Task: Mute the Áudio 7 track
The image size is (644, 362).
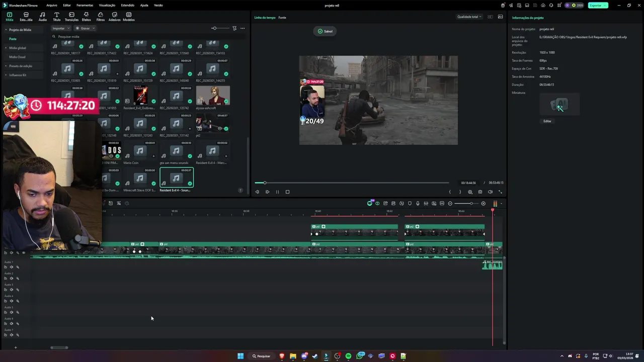Action: (12, 335)
